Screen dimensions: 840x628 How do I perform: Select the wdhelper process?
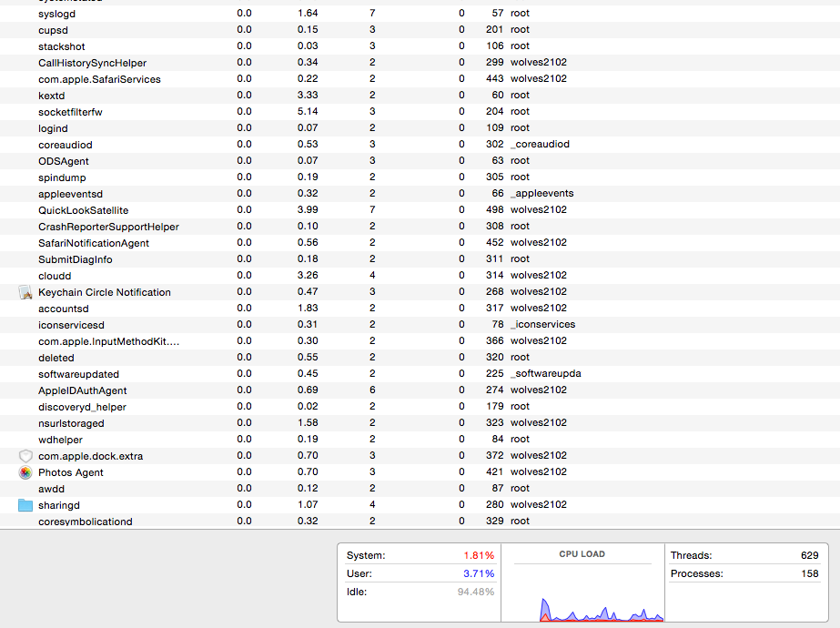pos(420,440)
